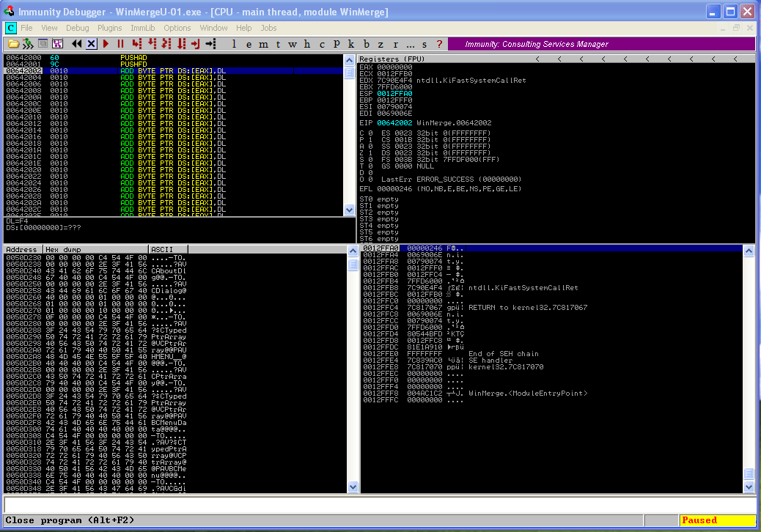
Task: Show Breakpoints window using the b icon
Action: [x=365, y=44]
